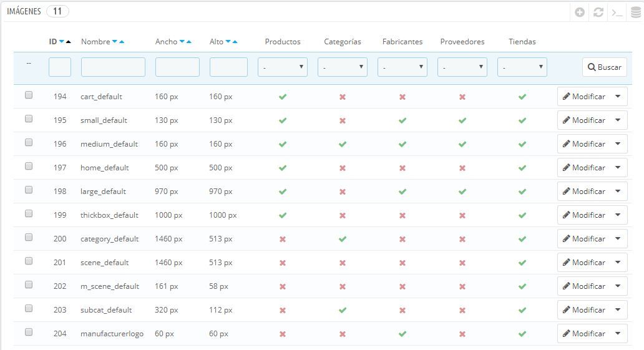Expand the actions arrow beside small_default Modificar

pos(618,120)
